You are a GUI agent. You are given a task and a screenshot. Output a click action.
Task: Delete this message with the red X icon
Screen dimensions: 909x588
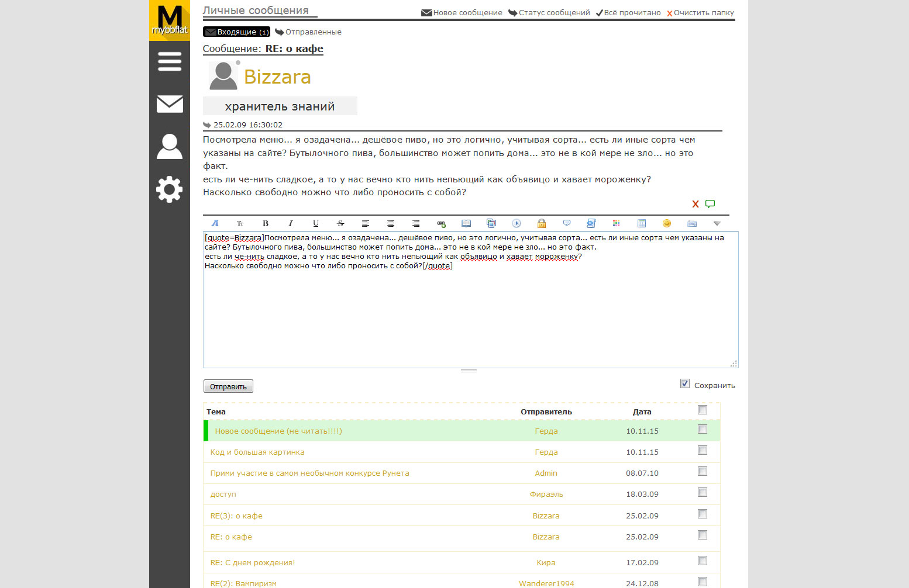click(695, 204)
